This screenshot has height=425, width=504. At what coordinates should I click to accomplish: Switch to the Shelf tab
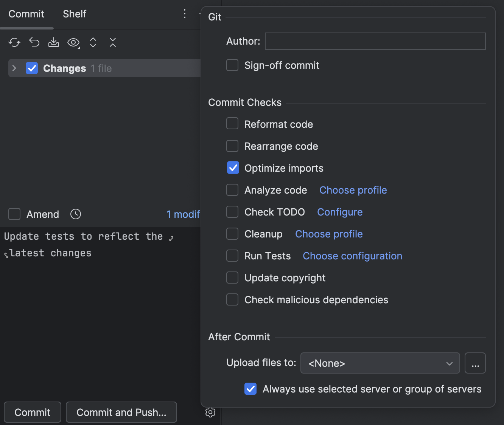point(75,14)
